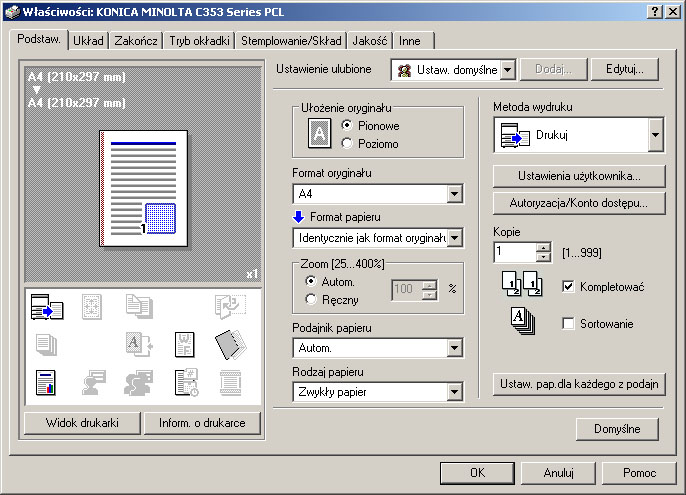Click the W/F watermark page icon
This screenshot has width=686, height=495.
(x=185, y=345)
